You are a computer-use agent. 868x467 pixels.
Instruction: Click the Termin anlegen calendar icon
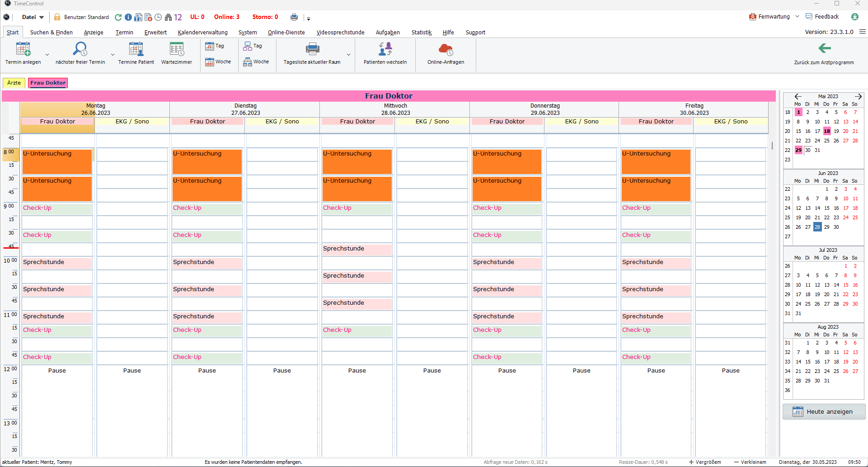pos(23,49)
